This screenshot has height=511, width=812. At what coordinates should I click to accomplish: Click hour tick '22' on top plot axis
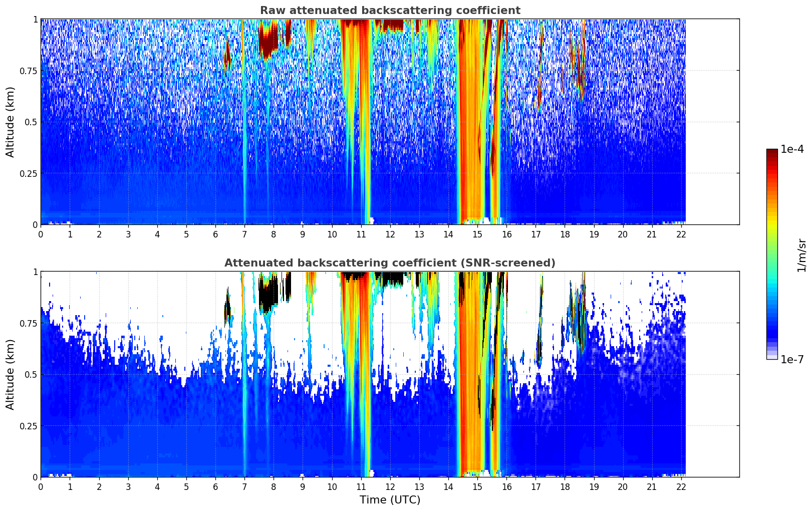(681, 234)
